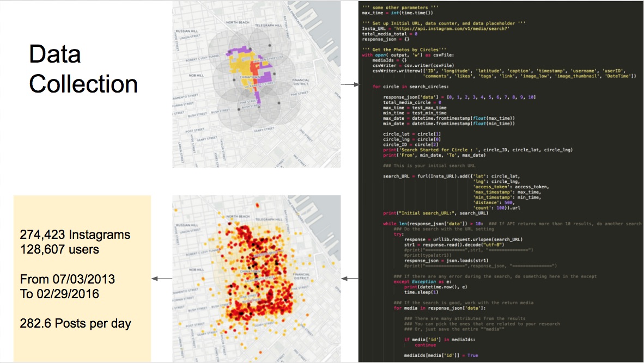Image resolution: width=644 pixels, height=363 pixels.
Task: Click the "if media['id'] in mediaIds:" line
Action: (440, 340)
